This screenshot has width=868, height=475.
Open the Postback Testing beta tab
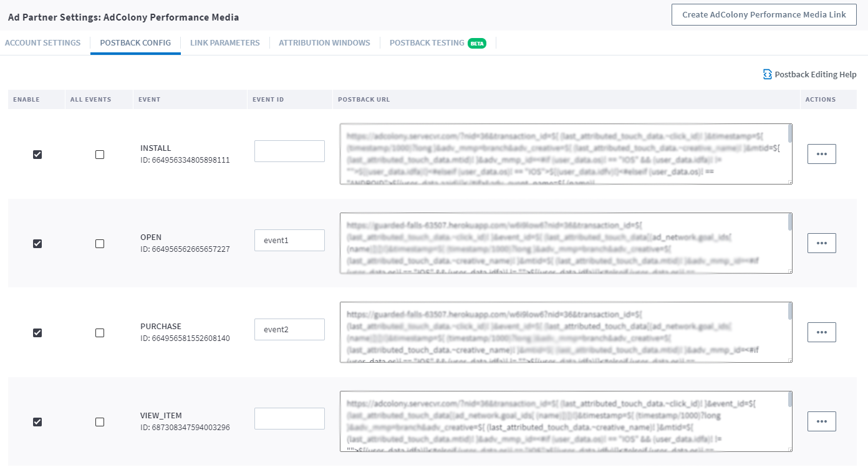pyautogui.click(x=438, y=43)
